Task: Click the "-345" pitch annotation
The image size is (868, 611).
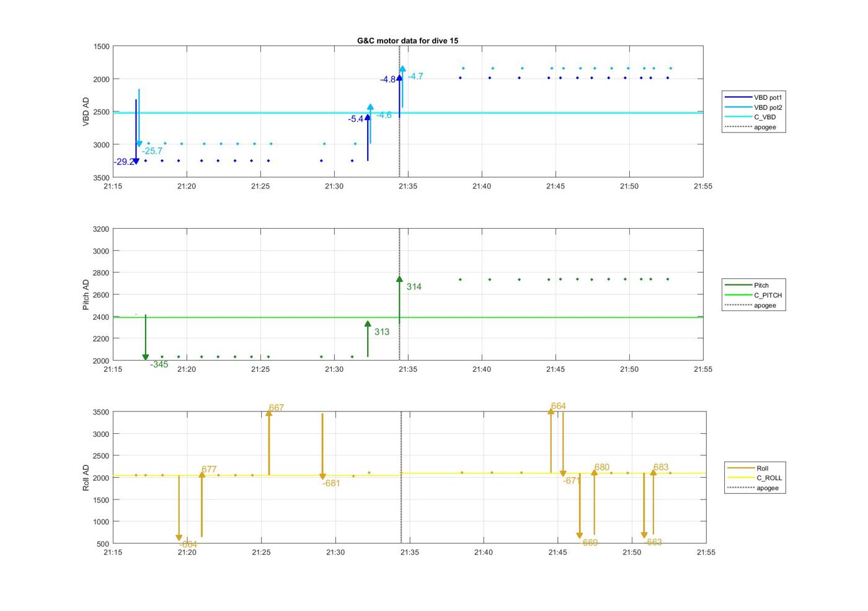Action: (x=159, y=364)
